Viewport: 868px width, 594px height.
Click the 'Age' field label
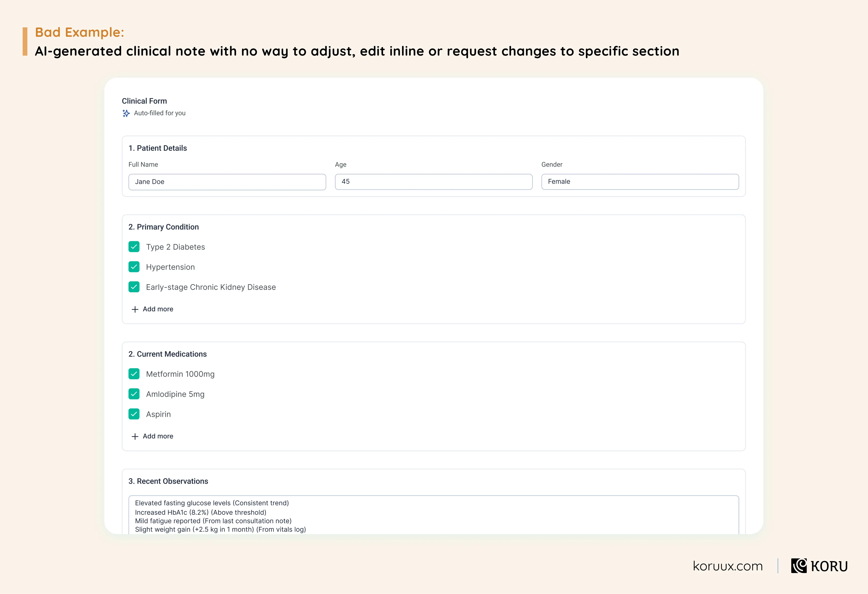click(341, 165)
